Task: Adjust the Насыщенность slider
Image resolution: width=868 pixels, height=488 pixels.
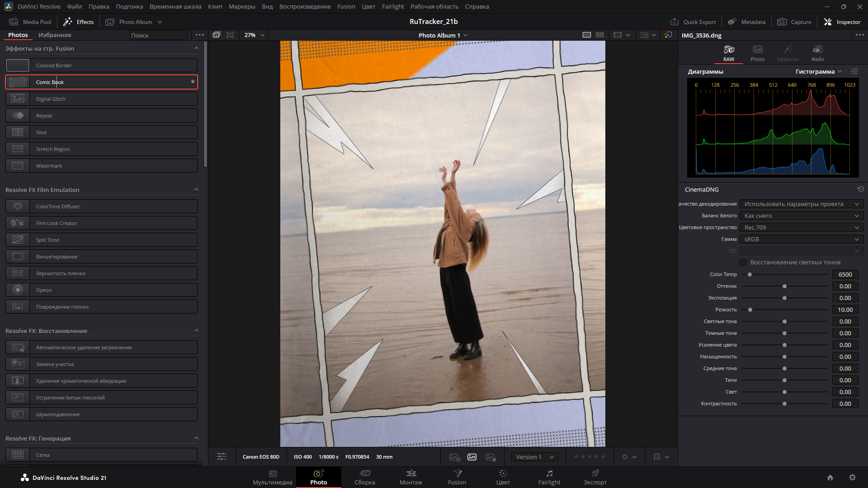Action: [x=784, y=357]
